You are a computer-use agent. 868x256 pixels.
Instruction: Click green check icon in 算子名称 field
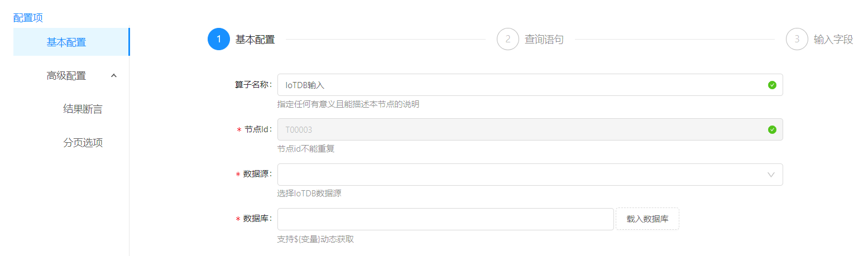[772, 85]
